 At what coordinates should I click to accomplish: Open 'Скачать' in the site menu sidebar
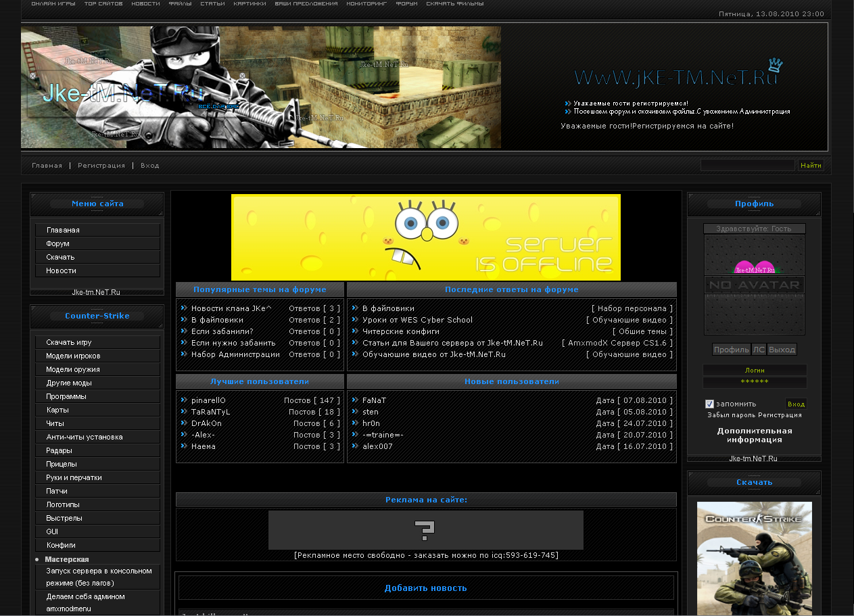point(97,257)
